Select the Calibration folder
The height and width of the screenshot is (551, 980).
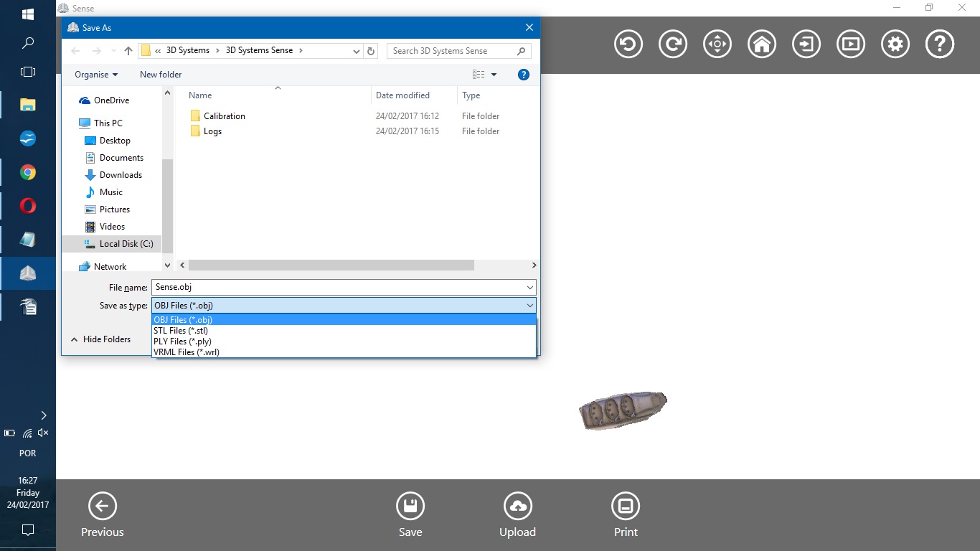tap(218, 116)
